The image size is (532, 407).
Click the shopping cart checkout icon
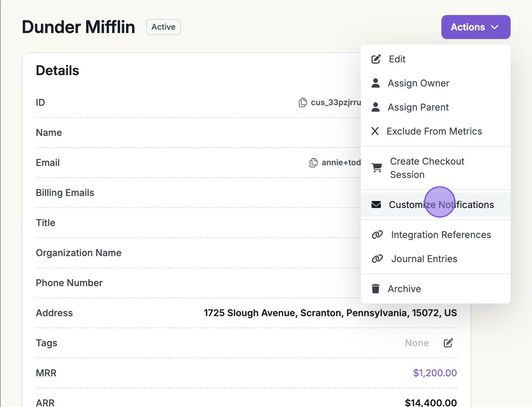coord(377,168)
